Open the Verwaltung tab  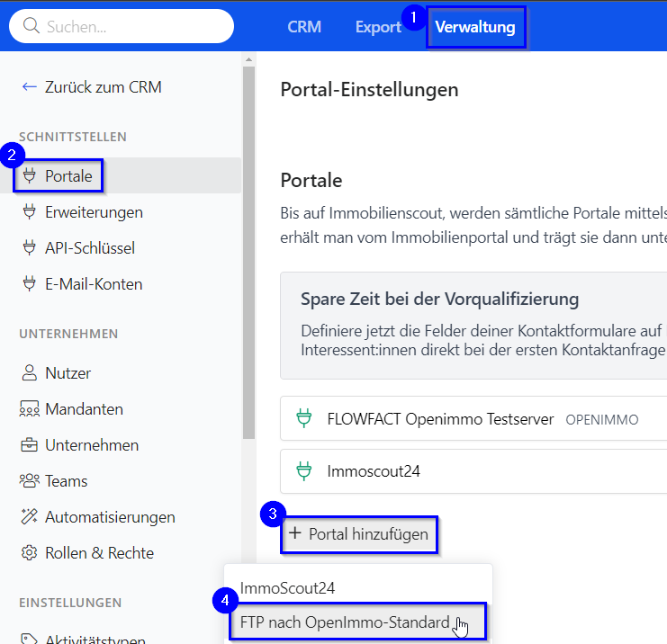474,27
